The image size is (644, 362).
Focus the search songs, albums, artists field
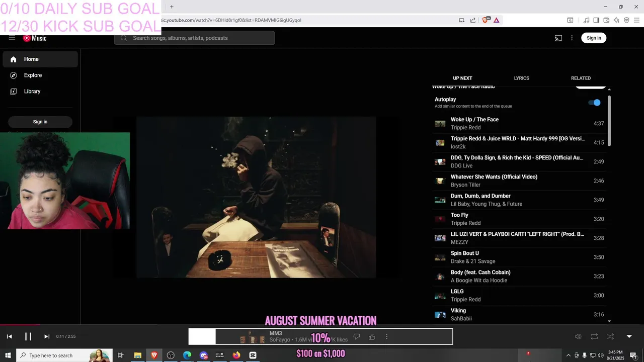(194, 38)
